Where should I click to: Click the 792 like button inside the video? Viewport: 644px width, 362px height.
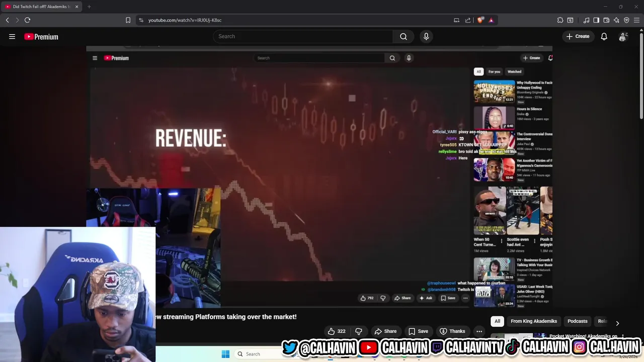tap(367, 298)
